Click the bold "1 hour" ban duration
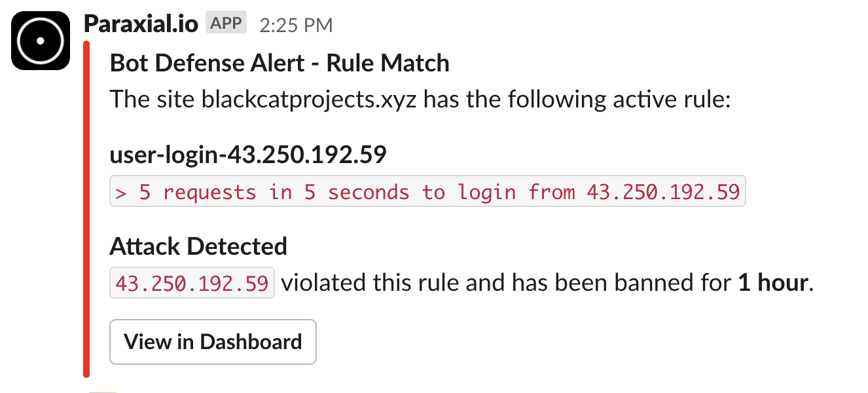The image size is (868, 393). coord(772,283)
